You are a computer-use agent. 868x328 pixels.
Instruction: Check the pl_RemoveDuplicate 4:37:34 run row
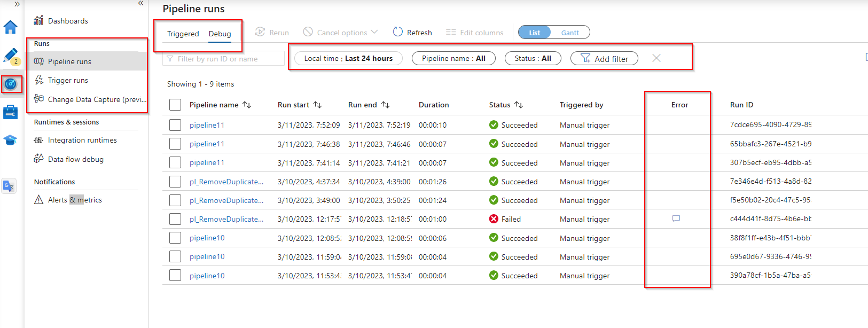[x=175, y=182]
